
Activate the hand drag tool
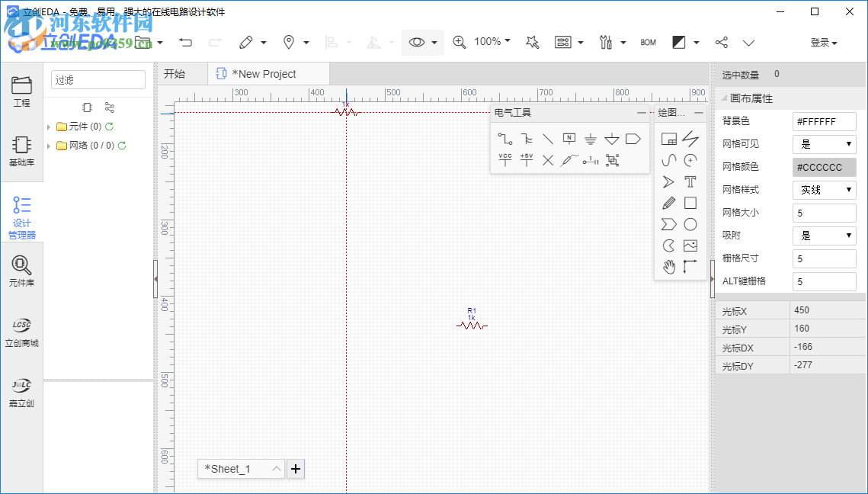point(668,266)
